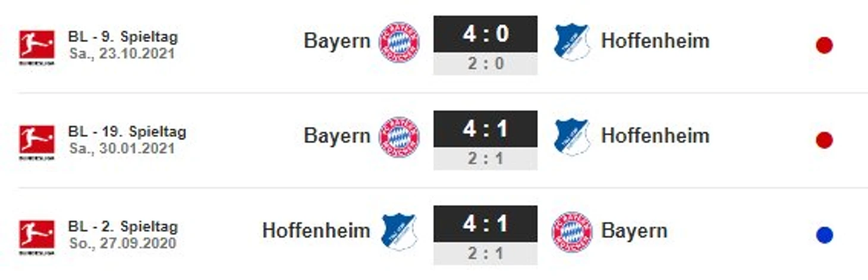The image size is (868, 280).
Task: Open Hoffenheim team name in 19. Spieltag row
Action: tap(655, 136)
